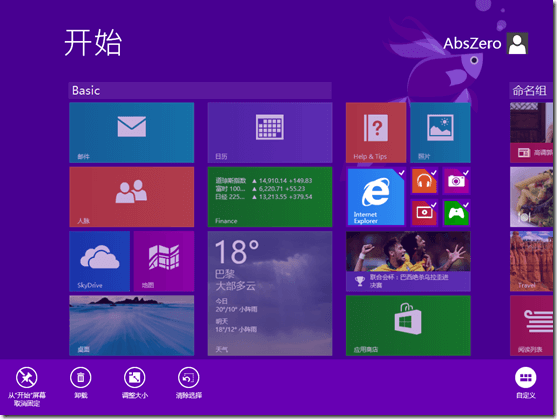Open the Photos tile
Screen dimensions: 557x419
coord(440,133)
